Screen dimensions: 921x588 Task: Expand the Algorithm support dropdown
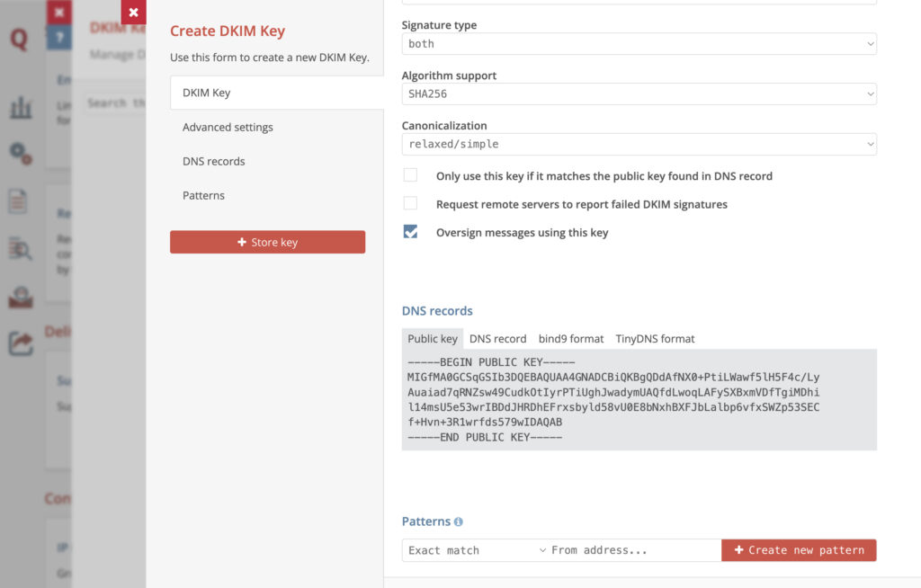click(x=639, y=94)
